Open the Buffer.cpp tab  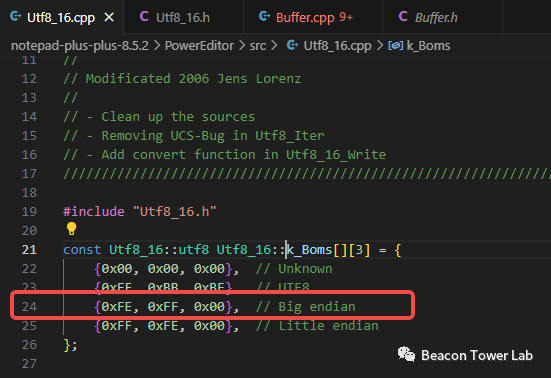tap(305, 17)
